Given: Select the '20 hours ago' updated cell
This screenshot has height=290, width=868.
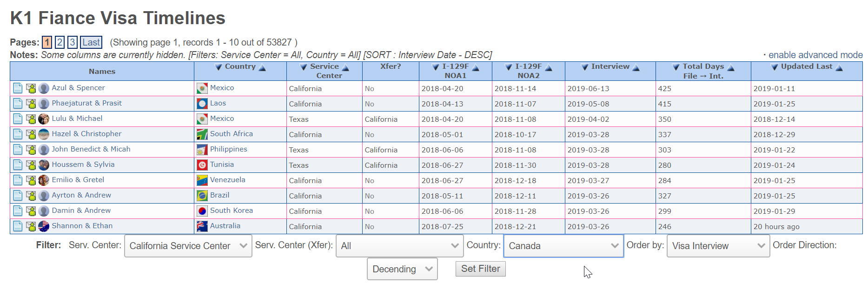Looking at the screenshot, I should tap(807, 226).
